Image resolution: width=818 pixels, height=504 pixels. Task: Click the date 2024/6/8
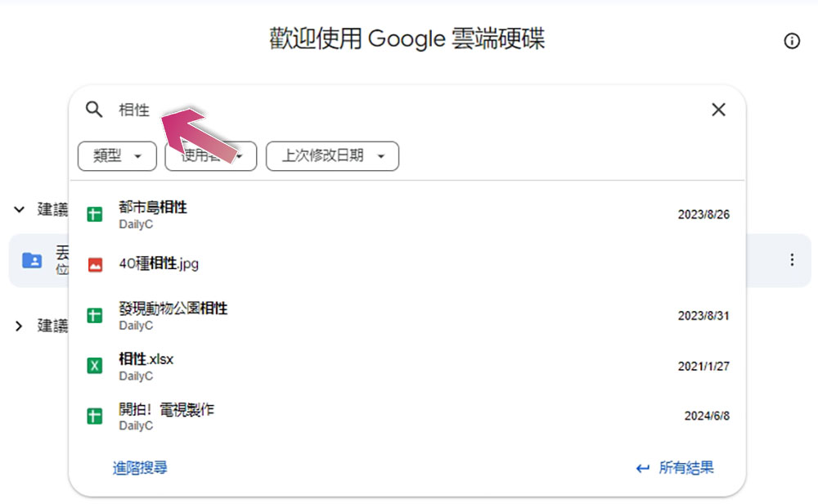point(707,416)
